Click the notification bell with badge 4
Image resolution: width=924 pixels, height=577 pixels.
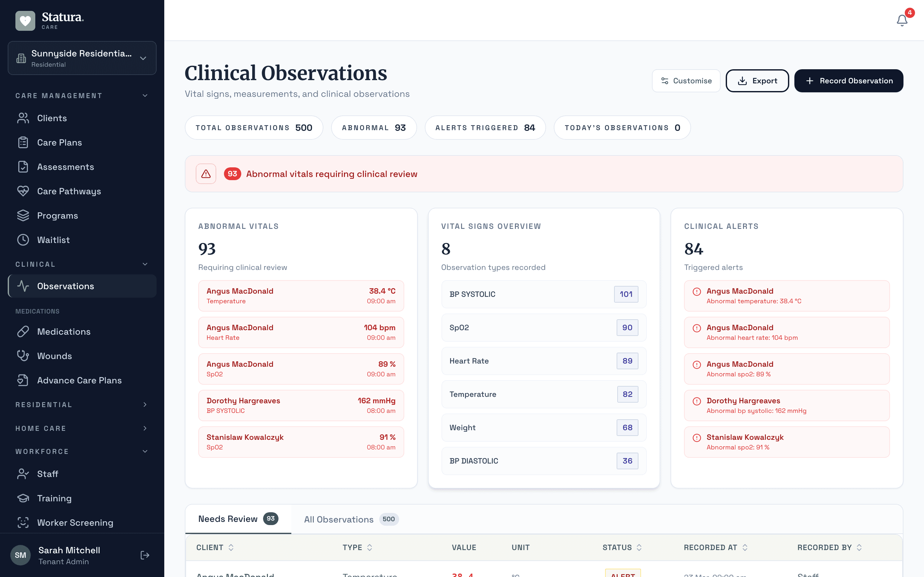902,20
